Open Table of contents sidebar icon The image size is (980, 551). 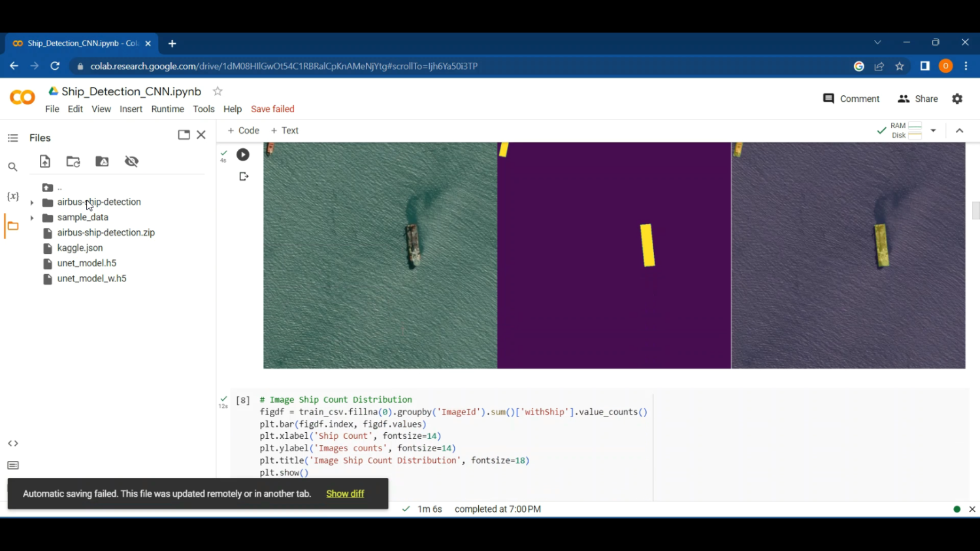tap(12, 138)
